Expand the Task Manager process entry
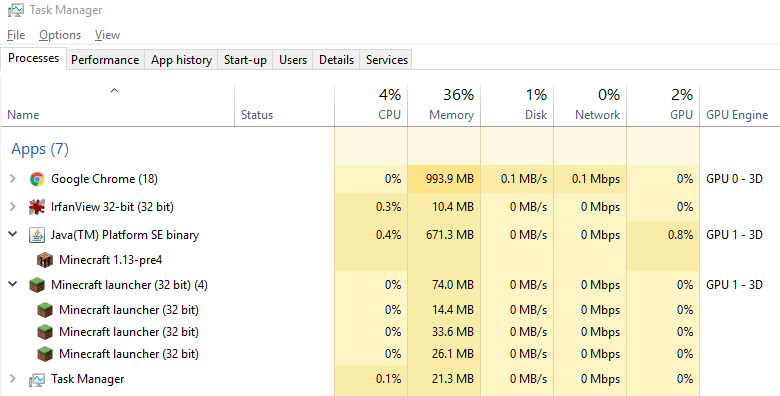The image size is (780, 396). point(13,379)
